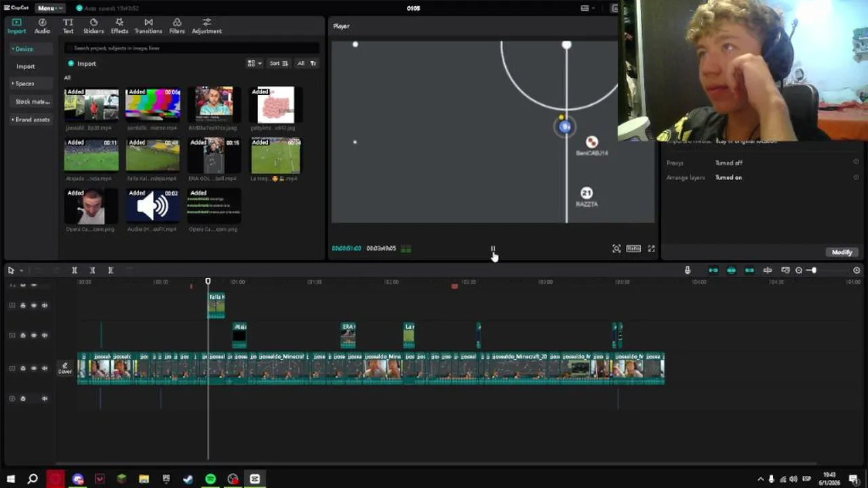Select the ERA GOL soccer clip thumbnail
Screen dimensions: 868x488
tap(214, 155)
